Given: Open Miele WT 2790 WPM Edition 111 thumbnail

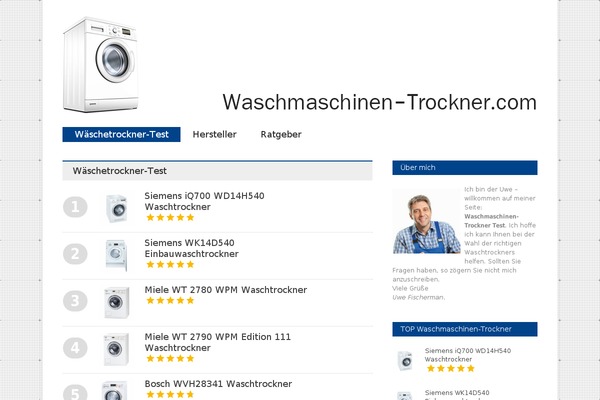Looking at the screenshot, I should click(x=116, y=349).
